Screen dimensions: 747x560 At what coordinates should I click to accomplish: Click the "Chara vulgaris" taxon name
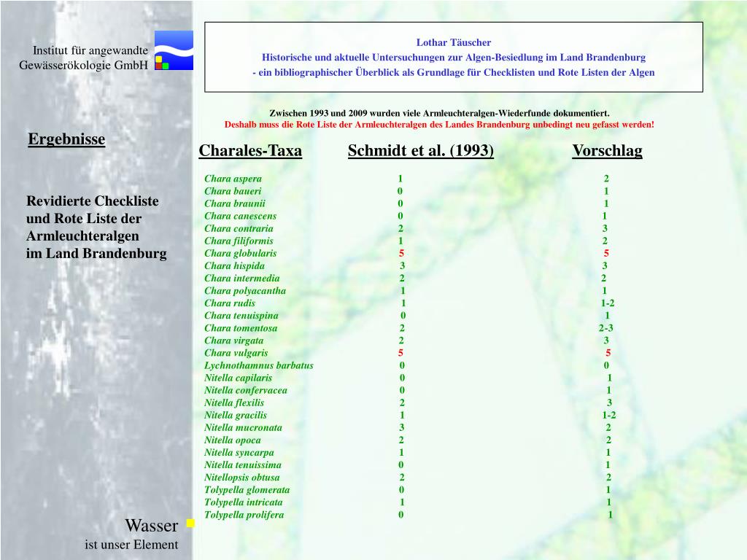coord(236,353)
